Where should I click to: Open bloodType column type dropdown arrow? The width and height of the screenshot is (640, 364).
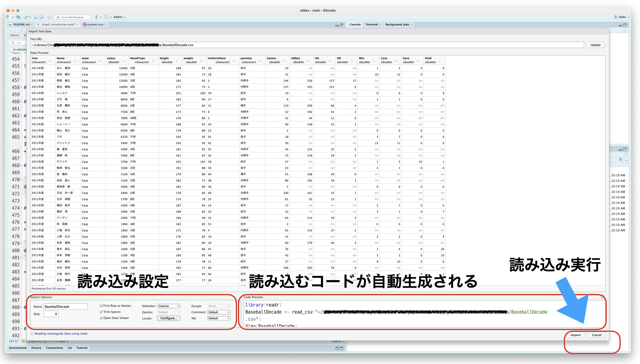click(153, 62)
